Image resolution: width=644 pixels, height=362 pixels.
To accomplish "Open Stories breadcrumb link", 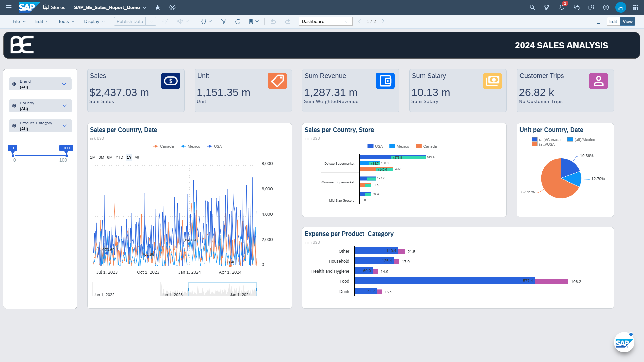I will pos(54,7).
